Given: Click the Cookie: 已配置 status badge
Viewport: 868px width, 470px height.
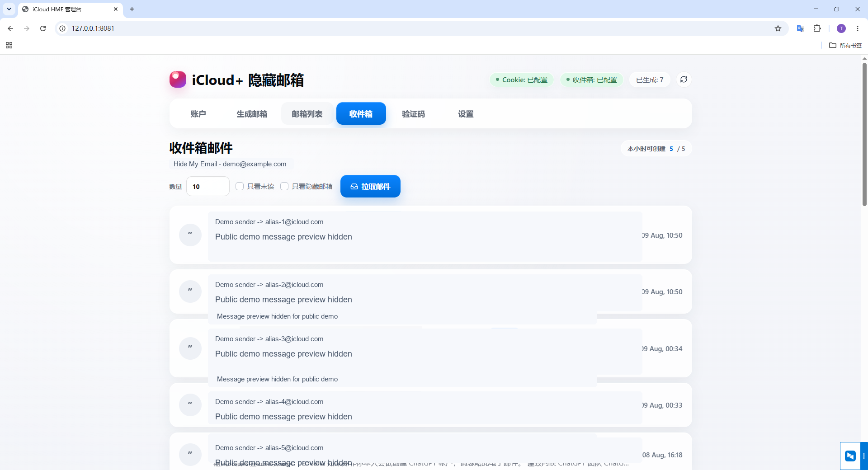Looking at the screenshot, I should 522,80.
